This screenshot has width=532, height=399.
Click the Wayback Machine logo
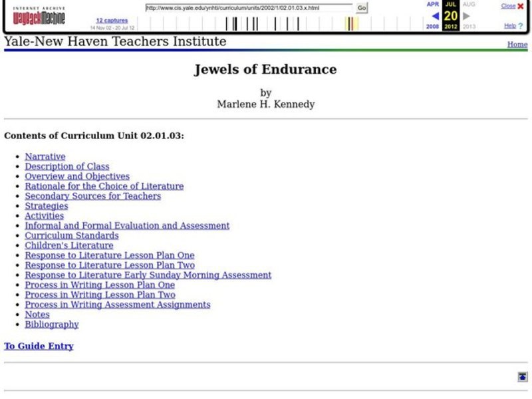coord(39,15)
